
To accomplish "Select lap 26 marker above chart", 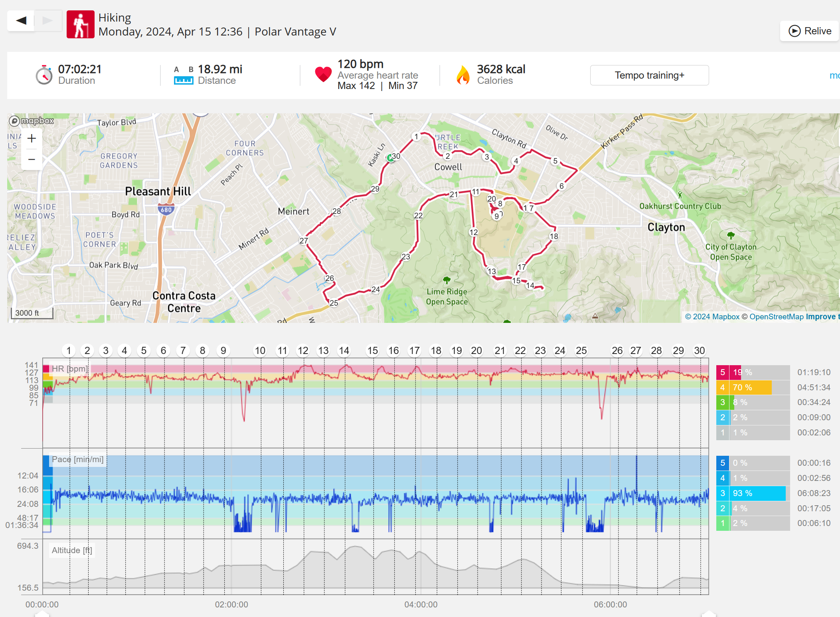I will (x=617, y=351).
